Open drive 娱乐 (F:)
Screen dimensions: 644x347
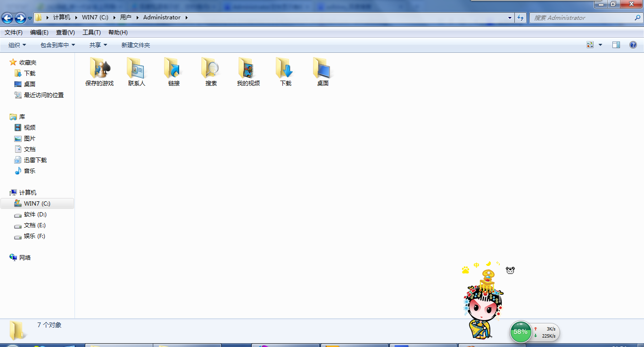click(30, 236)
